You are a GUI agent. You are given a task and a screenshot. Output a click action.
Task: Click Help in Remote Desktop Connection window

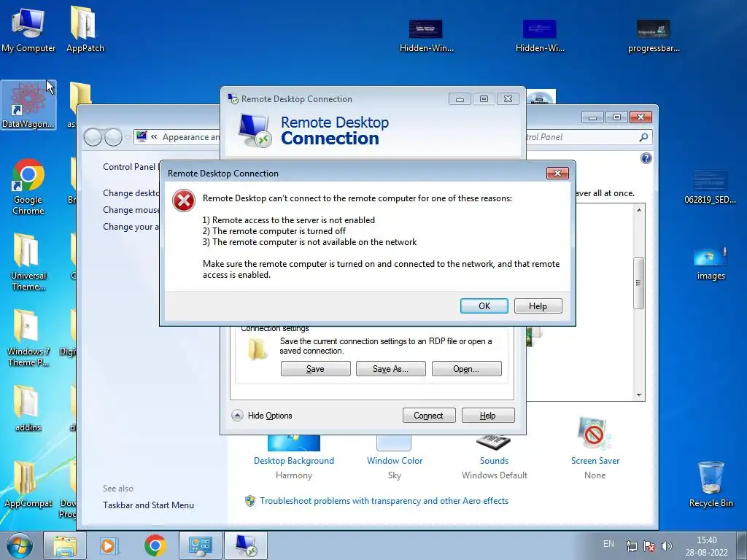click(x=488, y=415)
